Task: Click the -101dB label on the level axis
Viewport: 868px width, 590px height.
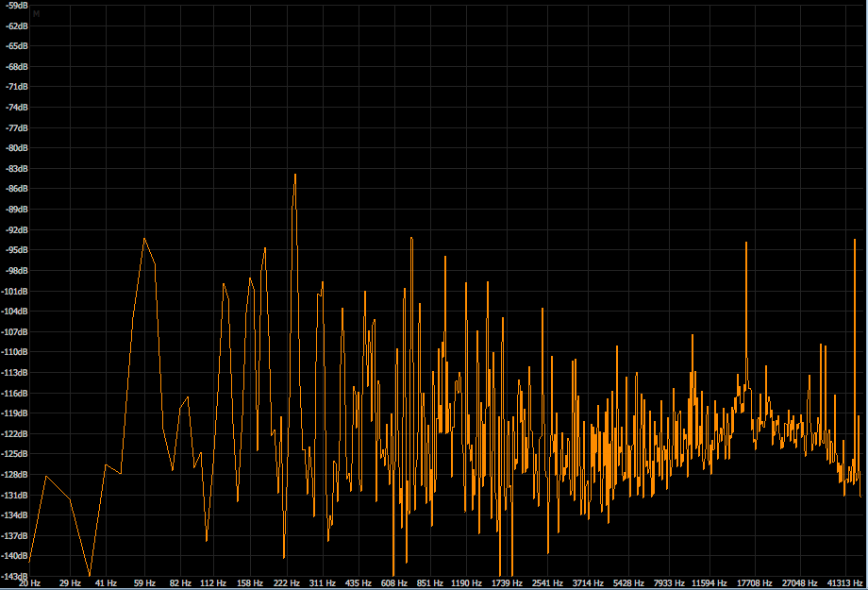Action: point(16,291)
